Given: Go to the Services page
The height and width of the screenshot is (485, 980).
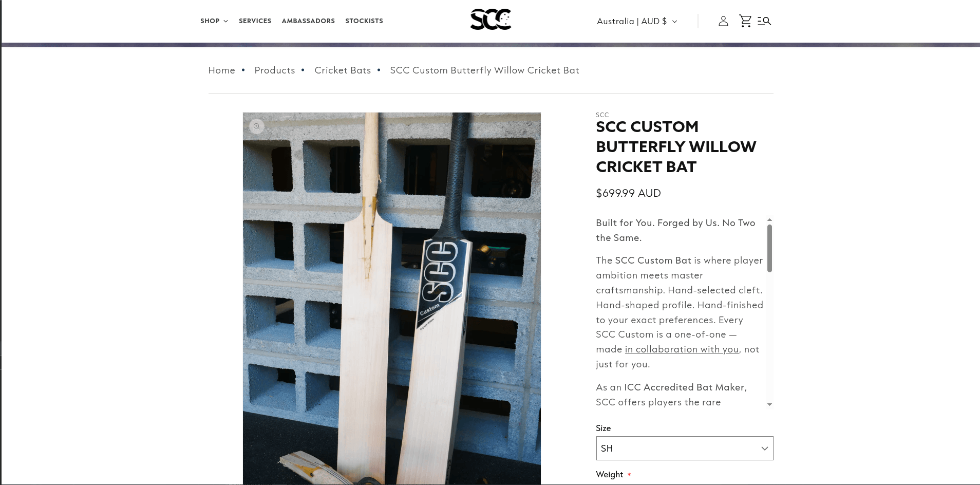Looking at the screenshot, I should pyautogui.click(x=255, y=21).
